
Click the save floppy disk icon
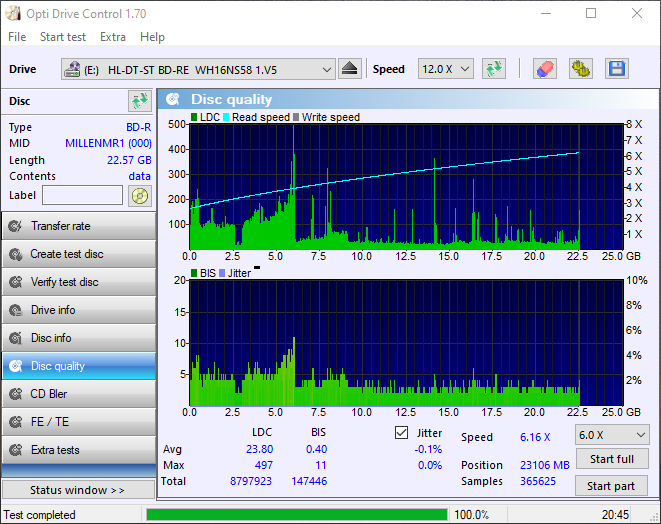tap(616, 69)
